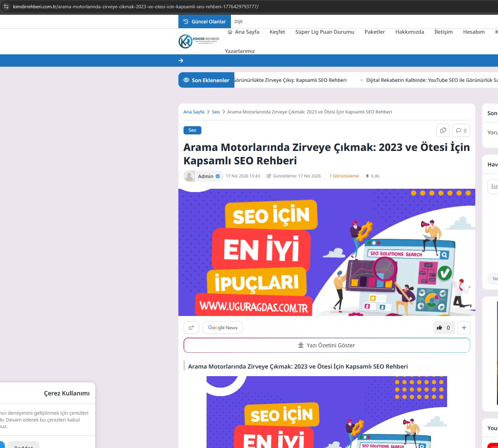The width and height of the screenshot is (498, 448).
Task: Open the site information icon in address bar
Action: pos(6,7)
